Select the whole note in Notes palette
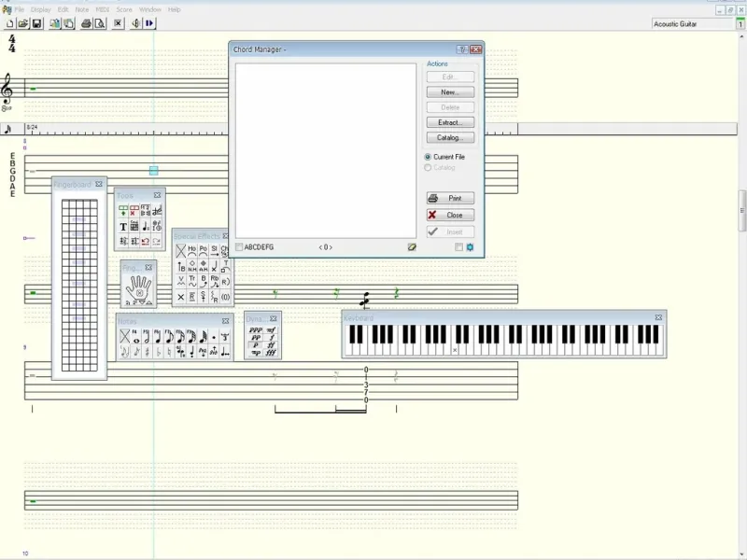Image resolution: width=747 pixels, height=560 pixels. click(x=135, y=337)
